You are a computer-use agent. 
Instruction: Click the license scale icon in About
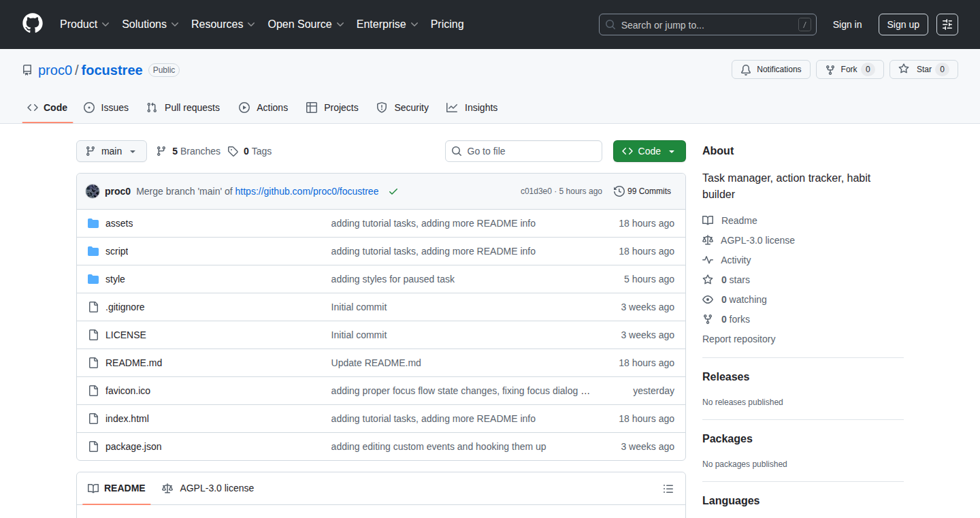coord(708,240)
